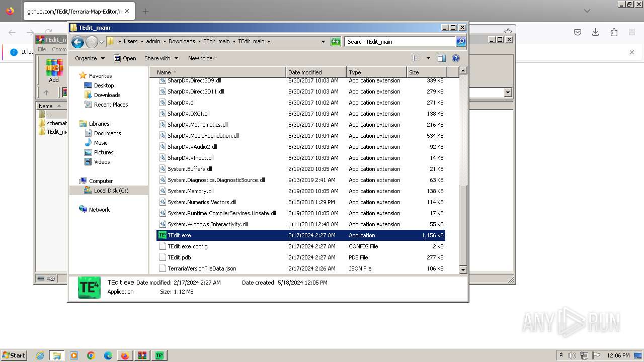Click the Windows Media Player taskbar icon
The width and height of the screenshot is (644, 362).
click(74, 355)
